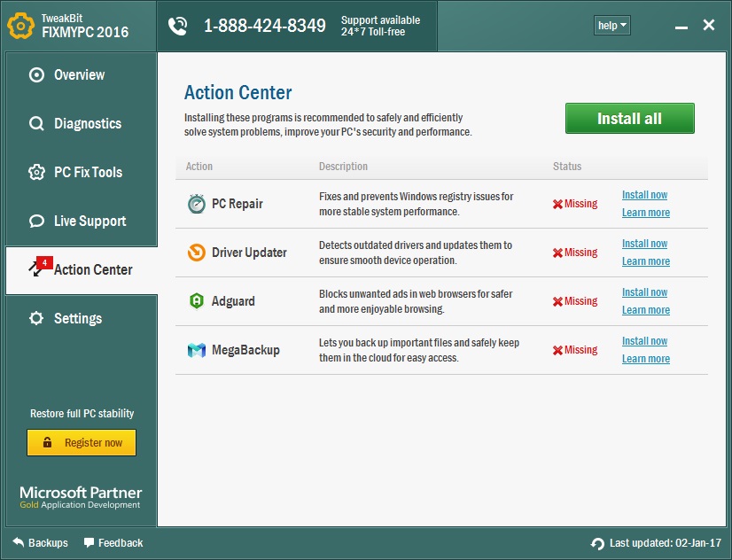Screen dimensions: 732x560
Task: Click Install now for MegaBackup
Action: tap(644, 341)
